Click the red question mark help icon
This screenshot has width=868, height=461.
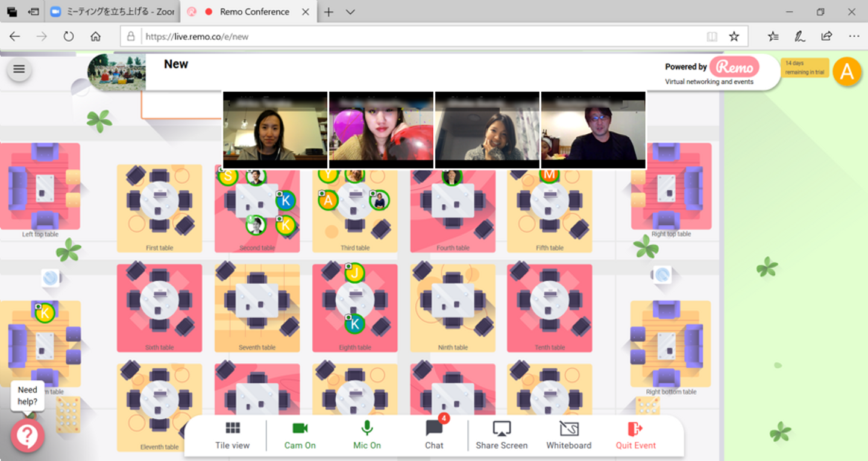click(x=27, y=436)
